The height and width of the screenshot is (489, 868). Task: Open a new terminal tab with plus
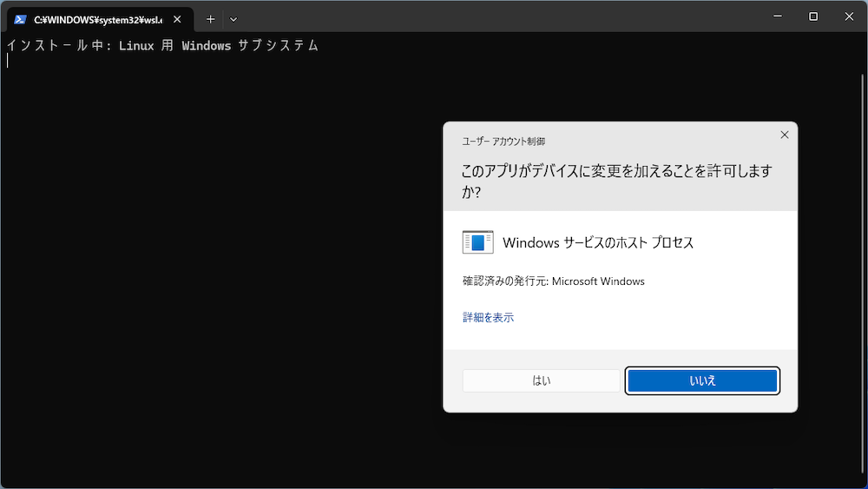click(x=210, y=19)
